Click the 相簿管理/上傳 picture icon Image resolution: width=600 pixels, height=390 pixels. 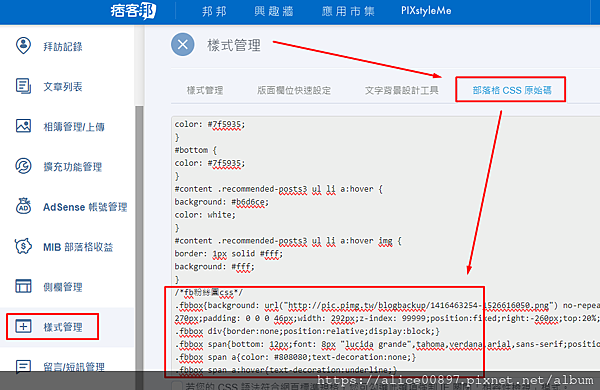(23, 126)
